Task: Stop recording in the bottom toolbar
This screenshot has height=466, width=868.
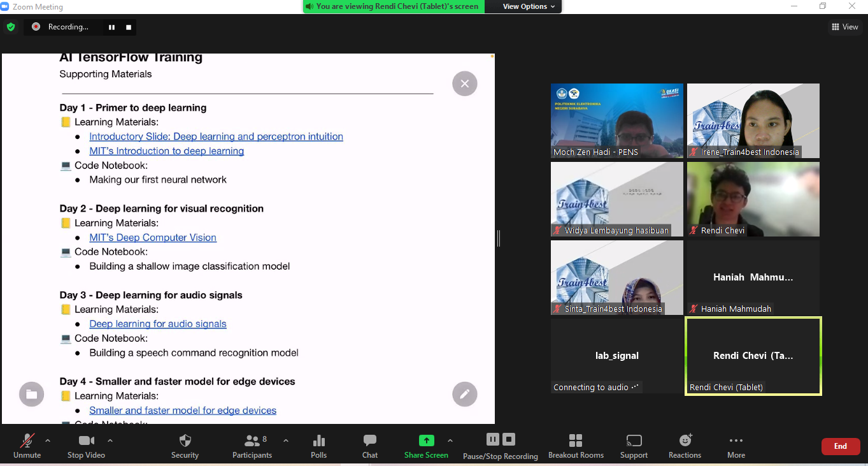Action: [508, 439]
